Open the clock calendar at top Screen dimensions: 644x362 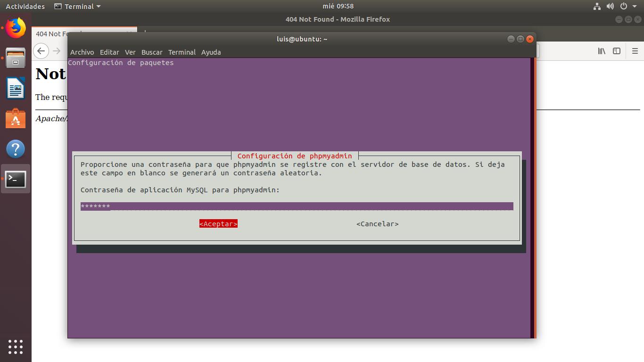point(338,6)
